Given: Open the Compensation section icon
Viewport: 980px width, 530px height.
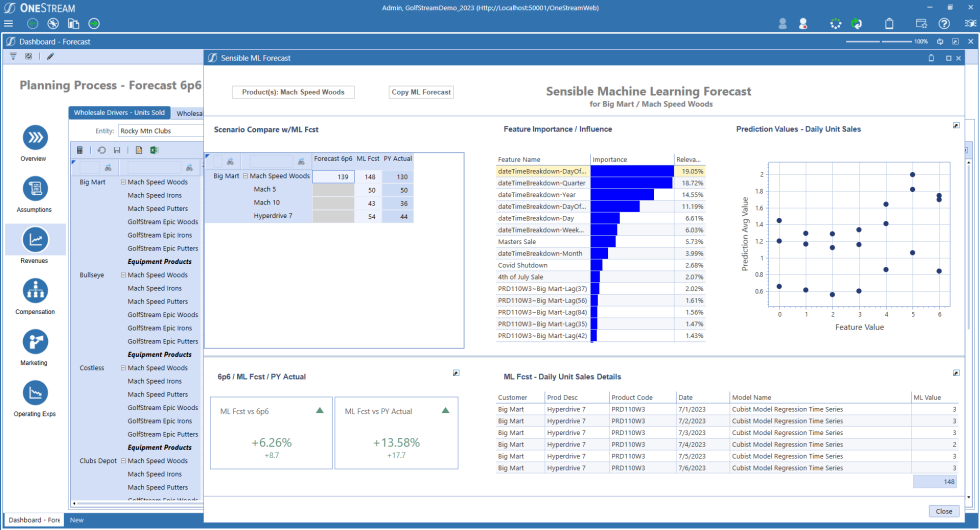Looking at the screenshot, I should click(x=35, y=291).
